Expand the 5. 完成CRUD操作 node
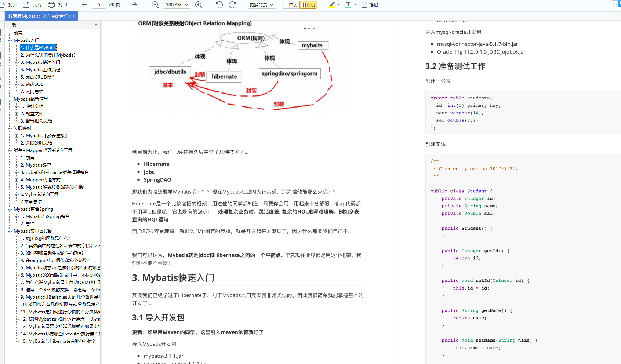621x364 pixels. (16, 77)
